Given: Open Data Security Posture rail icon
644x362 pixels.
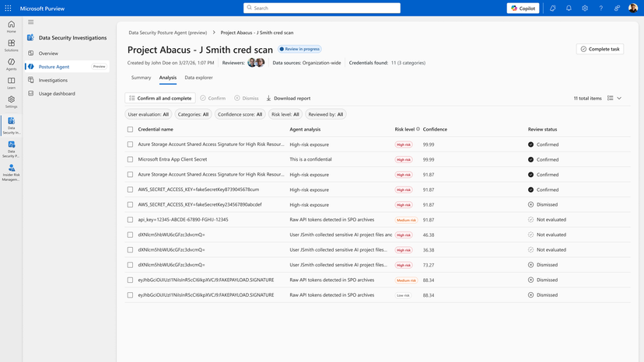Looking at the screenshot, I should (x=11, y=149).
